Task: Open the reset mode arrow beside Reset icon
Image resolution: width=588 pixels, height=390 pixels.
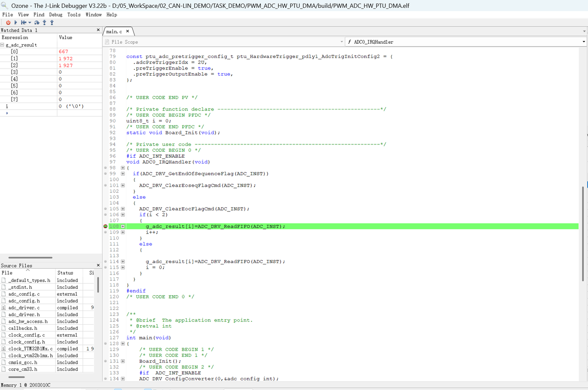Action: (30, 22)
